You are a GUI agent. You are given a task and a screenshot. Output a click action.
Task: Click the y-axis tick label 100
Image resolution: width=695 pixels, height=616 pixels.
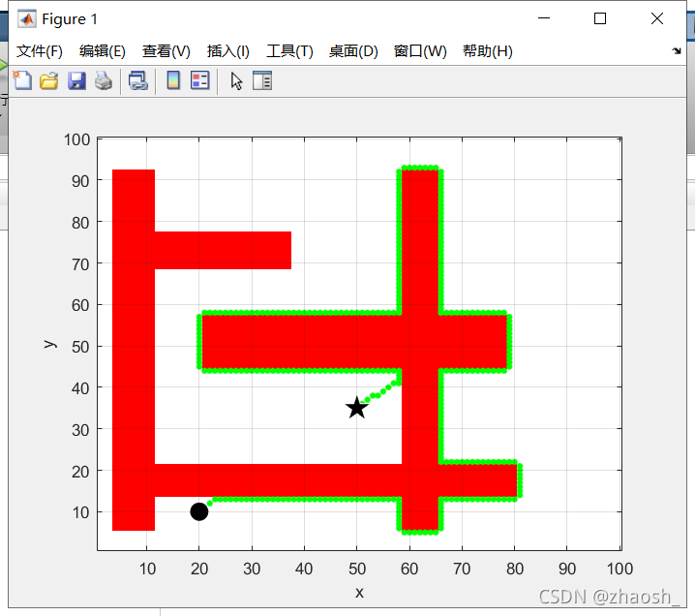(x=77, y=139)
